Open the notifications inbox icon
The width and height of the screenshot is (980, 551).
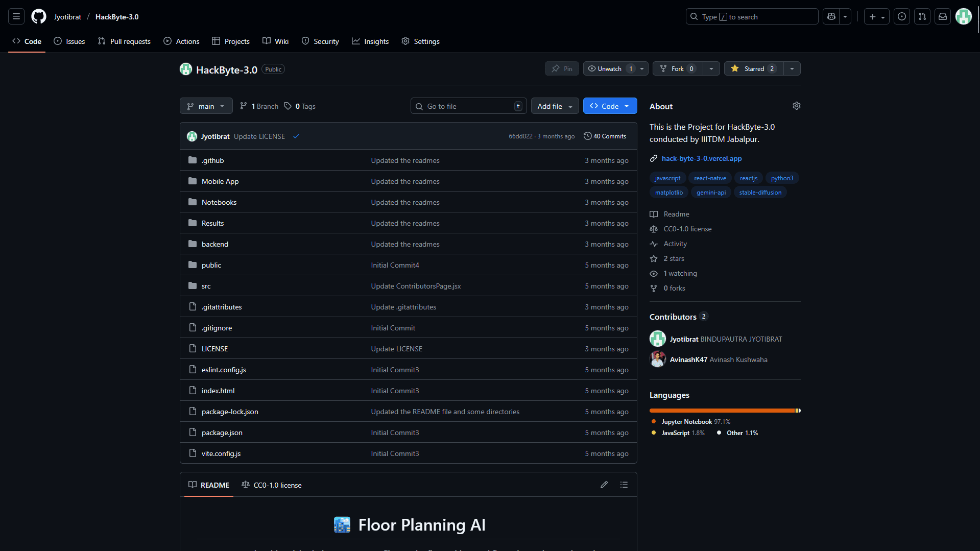coord(943,17)
